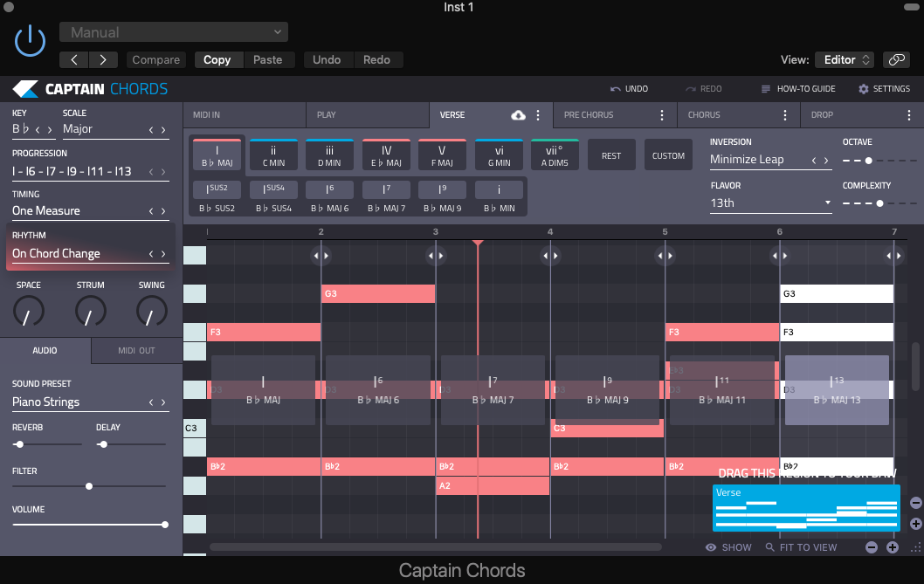Viewport: 924px width, 584px height.
Task: Click the Volume slider handle
Action: (165, 525)
